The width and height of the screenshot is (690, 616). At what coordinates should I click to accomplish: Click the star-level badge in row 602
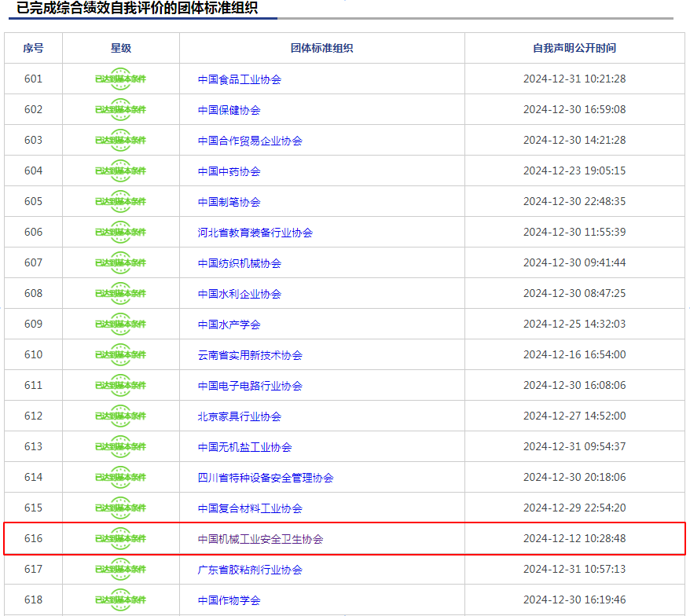120,109
